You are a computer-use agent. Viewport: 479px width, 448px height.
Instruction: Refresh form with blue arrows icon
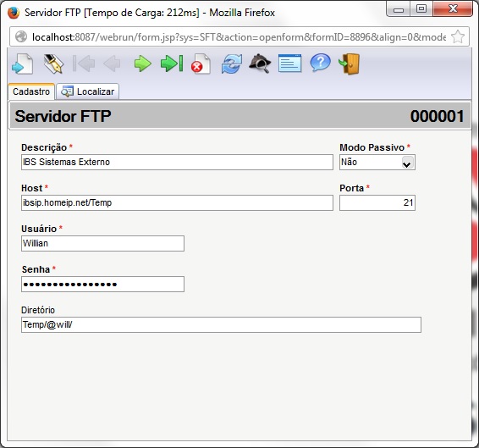pyautogui.click(x=232, y=64)
